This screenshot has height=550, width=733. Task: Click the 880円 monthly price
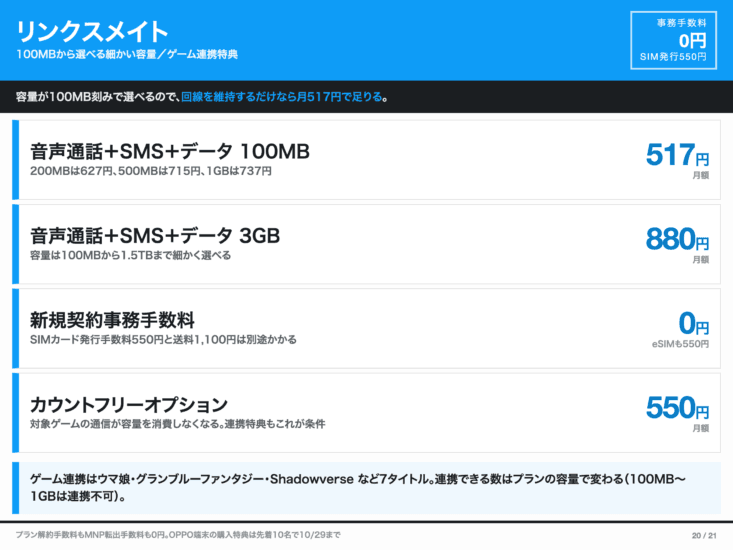point(677,239)
